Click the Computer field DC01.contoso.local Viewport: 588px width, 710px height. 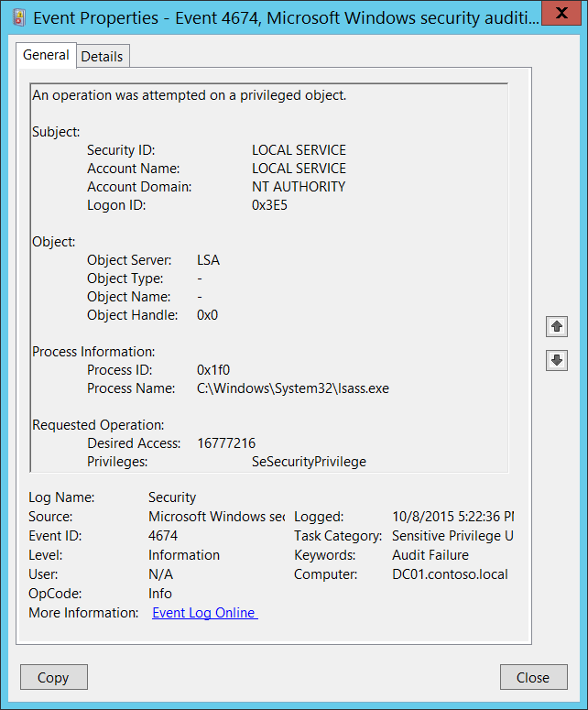(450, 574)
